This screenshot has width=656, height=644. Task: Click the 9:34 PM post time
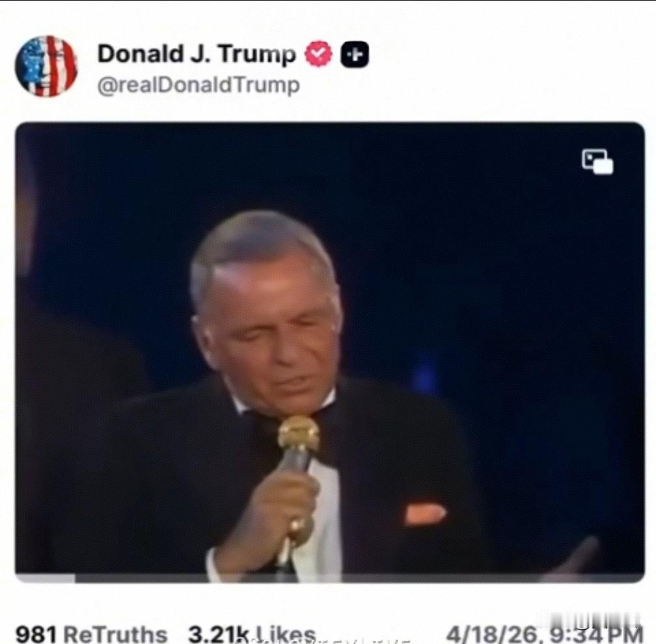click(596, 635)
